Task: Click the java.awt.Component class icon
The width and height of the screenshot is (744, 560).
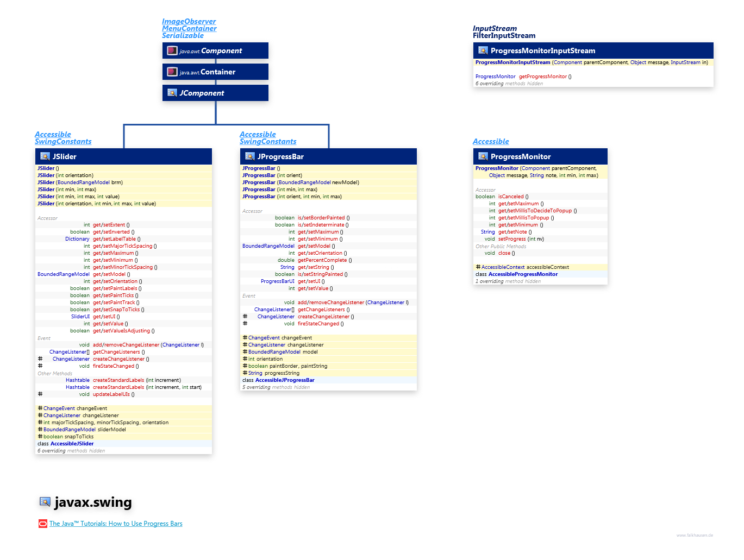Action: [x=172, y=51]
